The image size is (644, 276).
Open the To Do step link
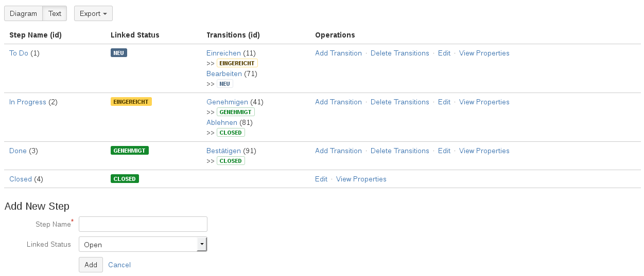tap(19, 53)
